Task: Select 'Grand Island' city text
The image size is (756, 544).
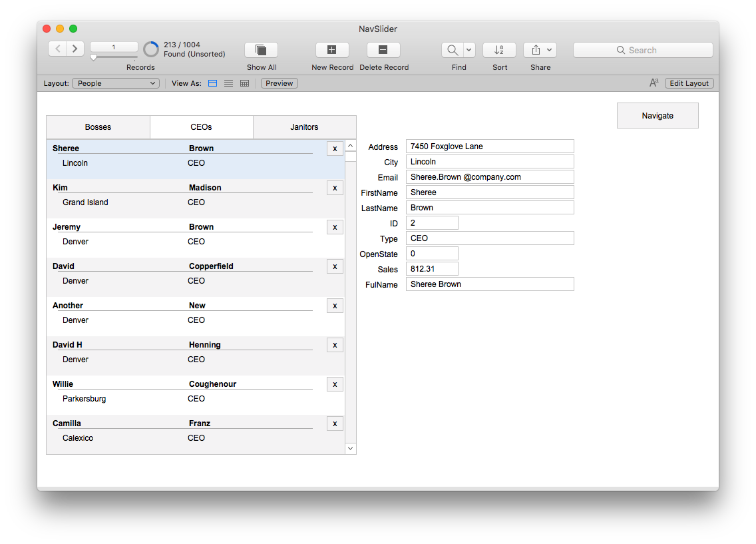Action: tap(85, 202)
